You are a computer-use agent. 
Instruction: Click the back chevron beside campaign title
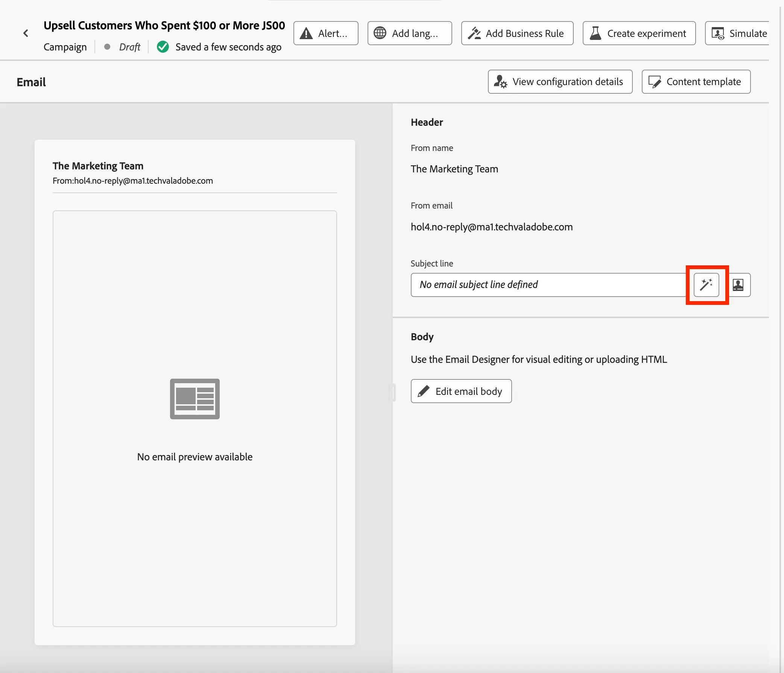[26, 33]
